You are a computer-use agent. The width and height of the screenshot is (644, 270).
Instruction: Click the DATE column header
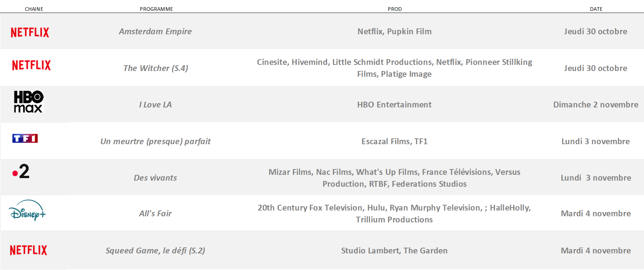coord(596,9)
